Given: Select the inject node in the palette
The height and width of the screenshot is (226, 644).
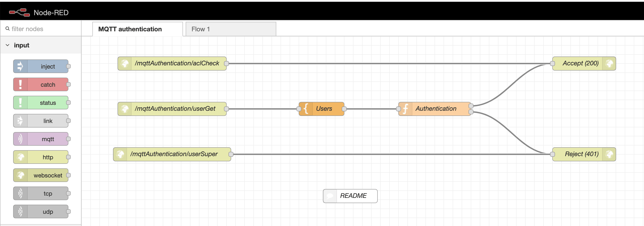Looking at the screenshot, I should (41, 66).
